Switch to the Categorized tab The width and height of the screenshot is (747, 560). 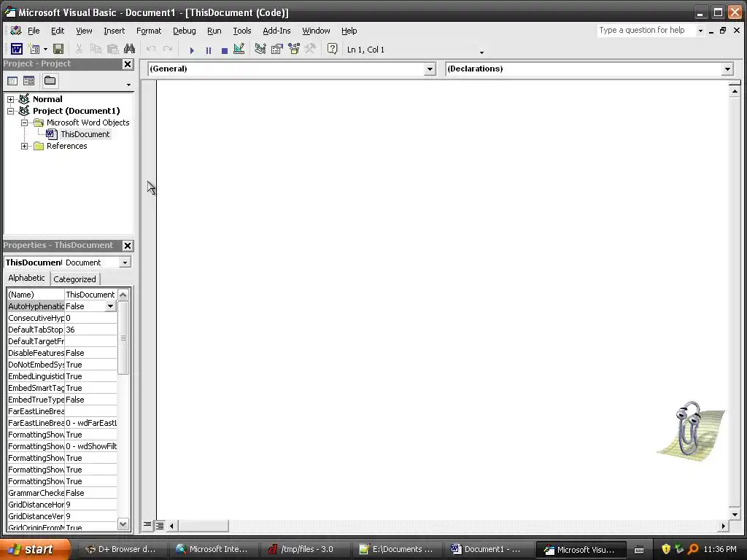[74, 279]
